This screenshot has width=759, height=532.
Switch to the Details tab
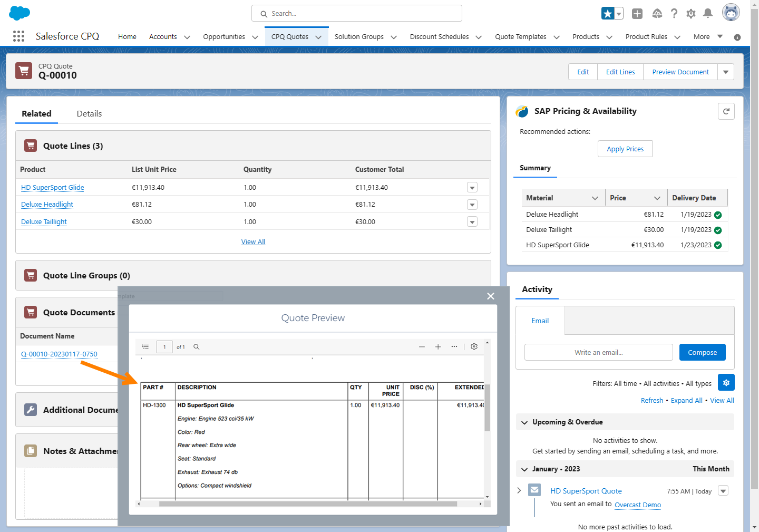(89, 114)
